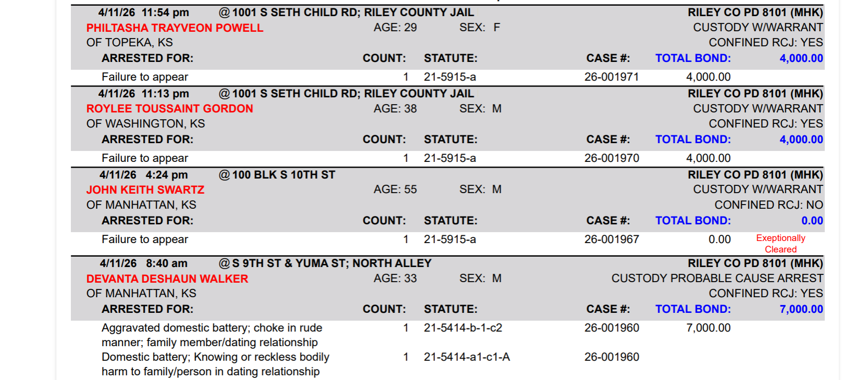Click the name PHILTASHA TRAYVEON POWELL
This screenshot has height=380, width=868.
pos(175,28)
